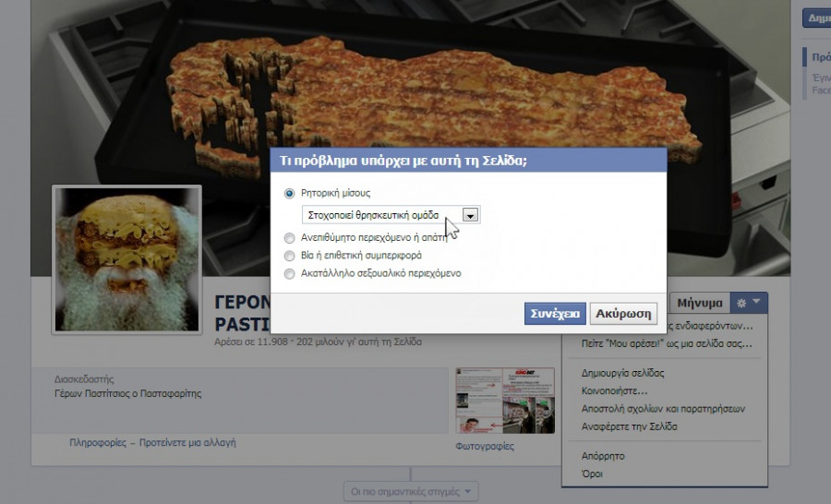This screenshot has height=504, width=831.
Task: Select Ακατάλληλο σεξουαλικό περιεχόμενο radio button
Action: coord(290,273)
